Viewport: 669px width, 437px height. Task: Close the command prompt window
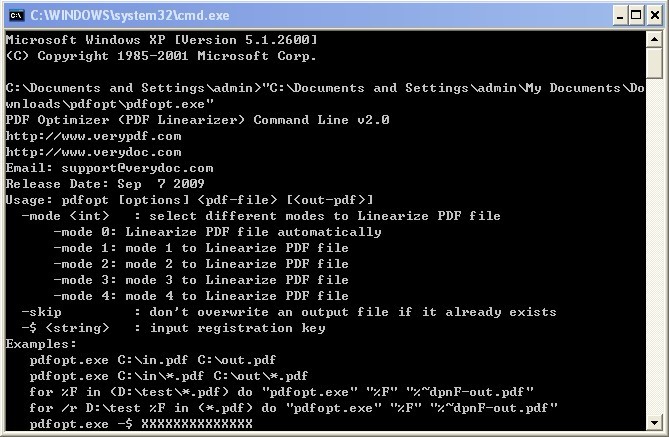(655, 15)
